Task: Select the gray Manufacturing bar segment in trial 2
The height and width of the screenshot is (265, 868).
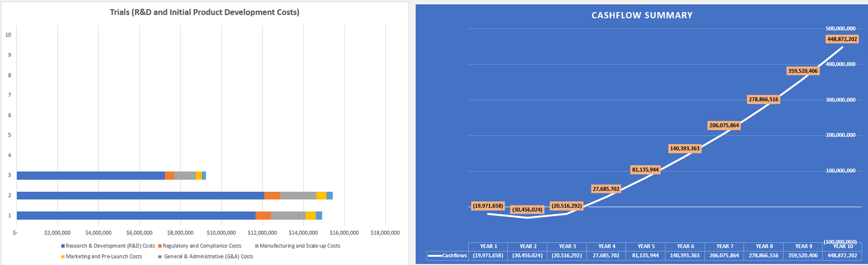Action: point(298,196)
